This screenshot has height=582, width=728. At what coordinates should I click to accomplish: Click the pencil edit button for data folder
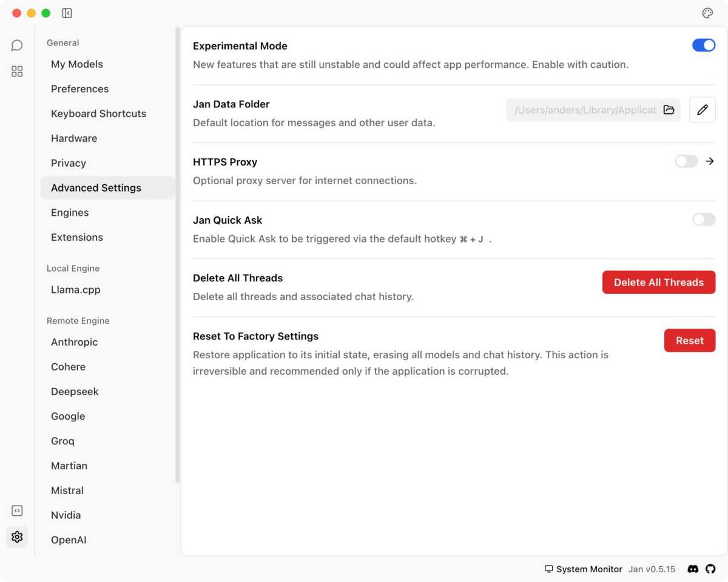(702, 110)
